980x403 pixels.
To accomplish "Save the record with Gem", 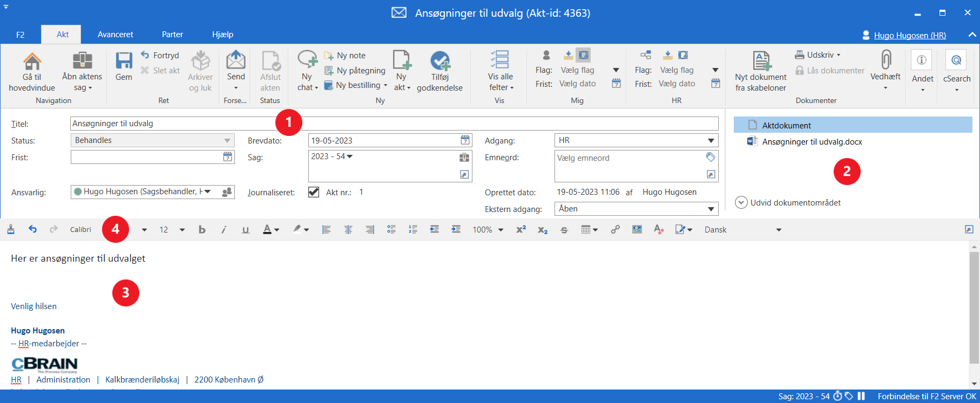I will pyautogui.click(x=124, y=66).
